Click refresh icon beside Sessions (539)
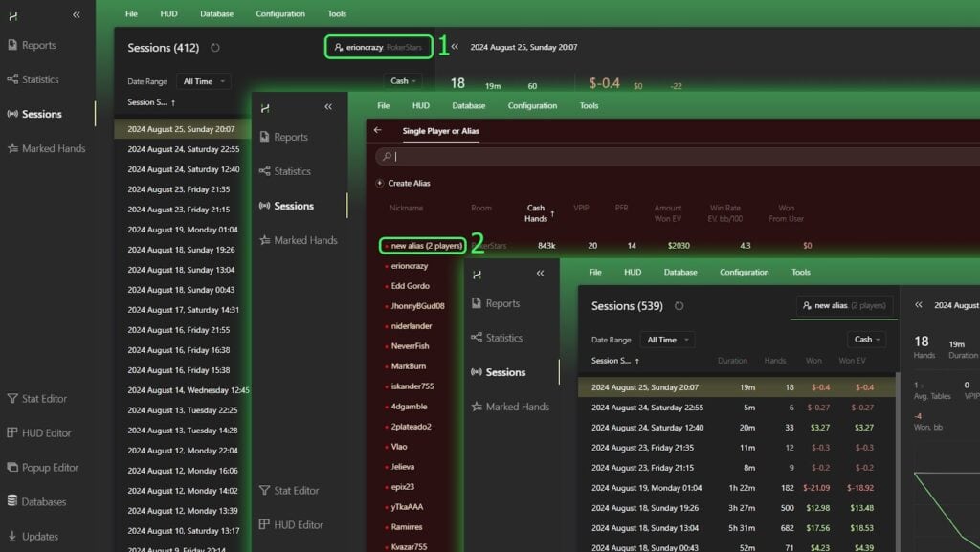This screenshot has height=552, width=980. coord(679,306)
